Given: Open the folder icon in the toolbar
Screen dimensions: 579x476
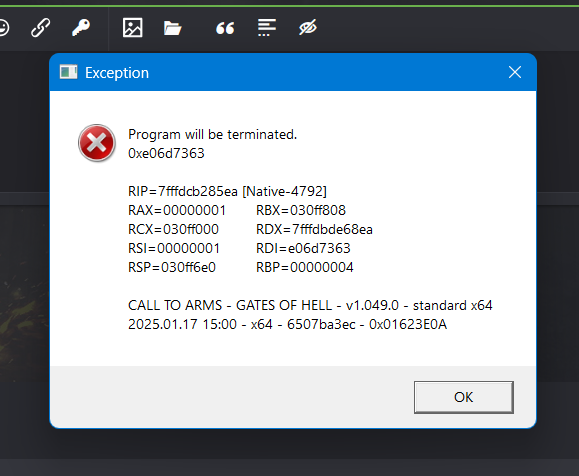Looking at the screenshot, I should click(172, 28).
